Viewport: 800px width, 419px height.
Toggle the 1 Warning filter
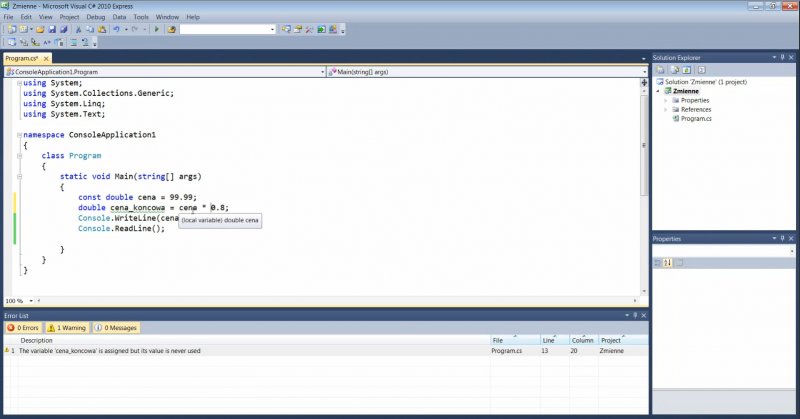pos(68,328)
